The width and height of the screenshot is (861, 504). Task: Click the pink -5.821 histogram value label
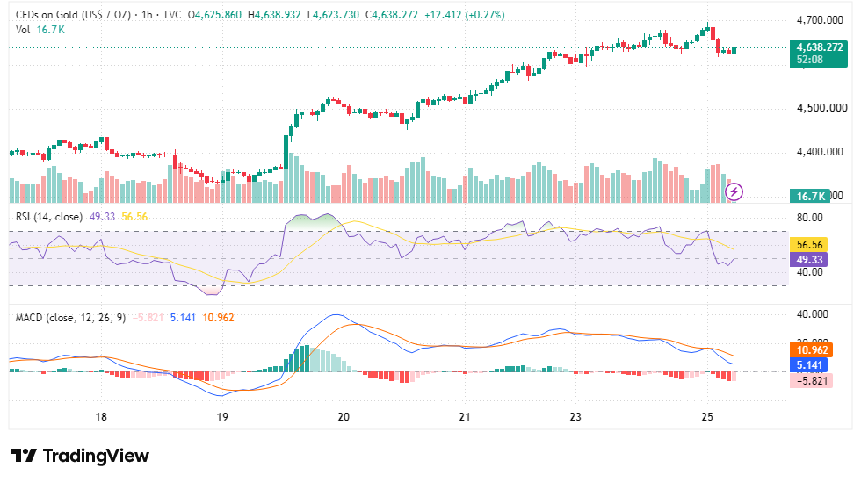tap(812, 380)
